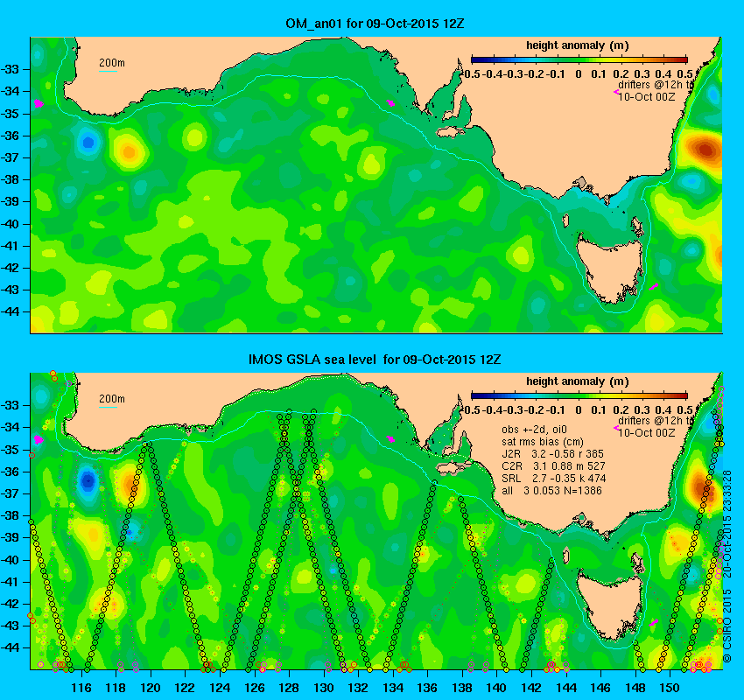744x700 pixels.
Task: Select the 'all 3 0.053 N=1386' summary row
Action: pyautogui.click(x=551, y=491)
